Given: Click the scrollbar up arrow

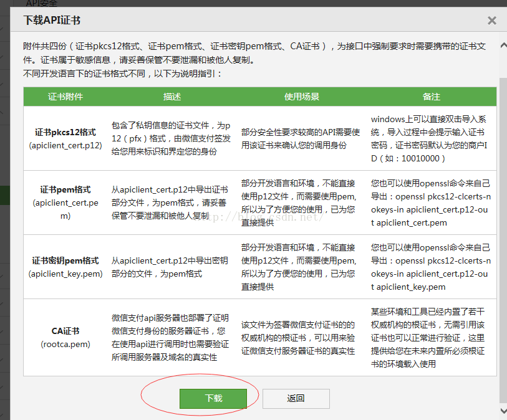Looking at the screenshot, I should point(503,45).
